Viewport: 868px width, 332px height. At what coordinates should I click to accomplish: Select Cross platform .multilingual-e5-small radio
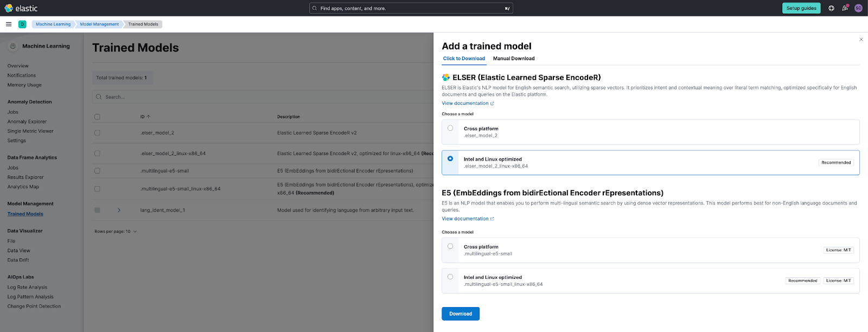tap(450, 246)
